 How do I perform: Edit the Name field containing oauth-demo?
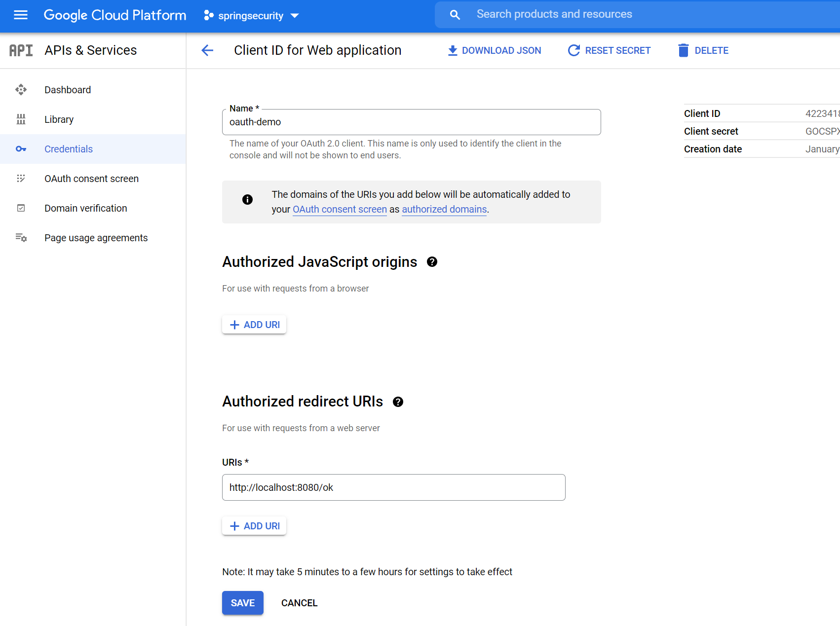point(412,122)
